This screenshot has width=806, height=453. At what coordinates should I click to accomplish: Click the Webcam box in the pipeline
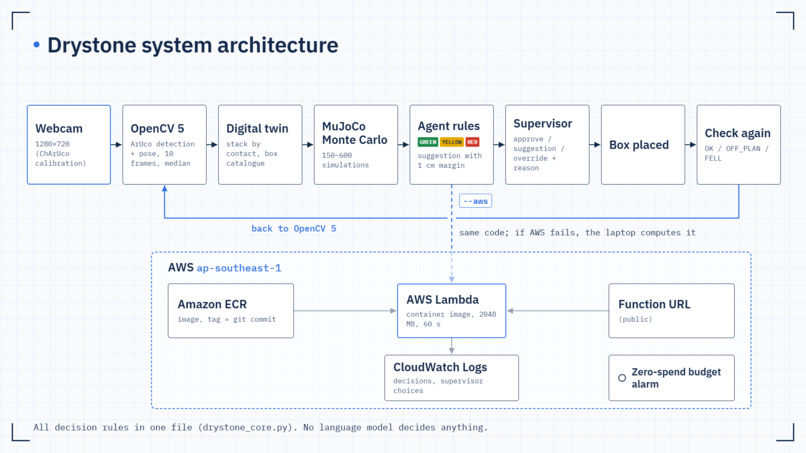(x=69, y=144)
